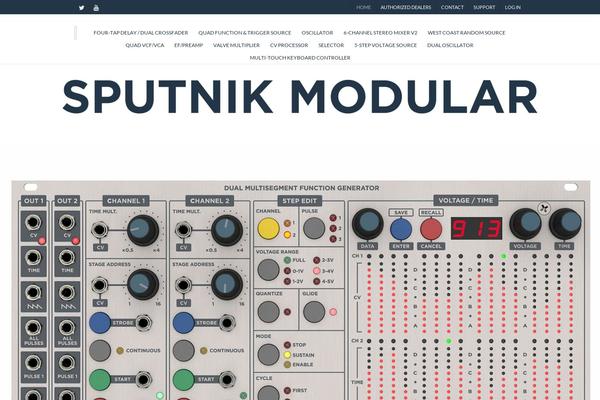Open the SUPPORT page
This screenshot has height=400, width=600.
tap(484, 7)
